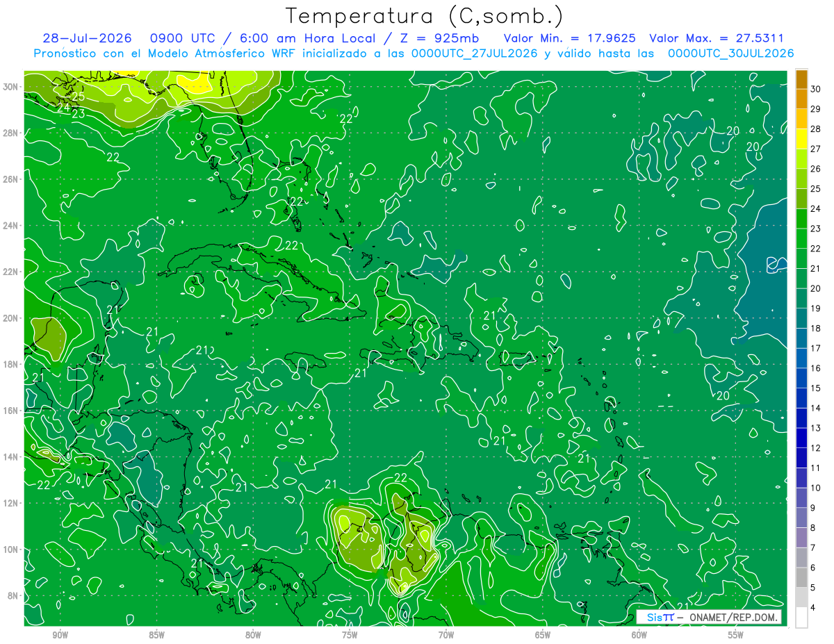Click the white color bar segment below 4
Image resolution: width=834 pixels, height=644 pixels.
tap(801, 618)
